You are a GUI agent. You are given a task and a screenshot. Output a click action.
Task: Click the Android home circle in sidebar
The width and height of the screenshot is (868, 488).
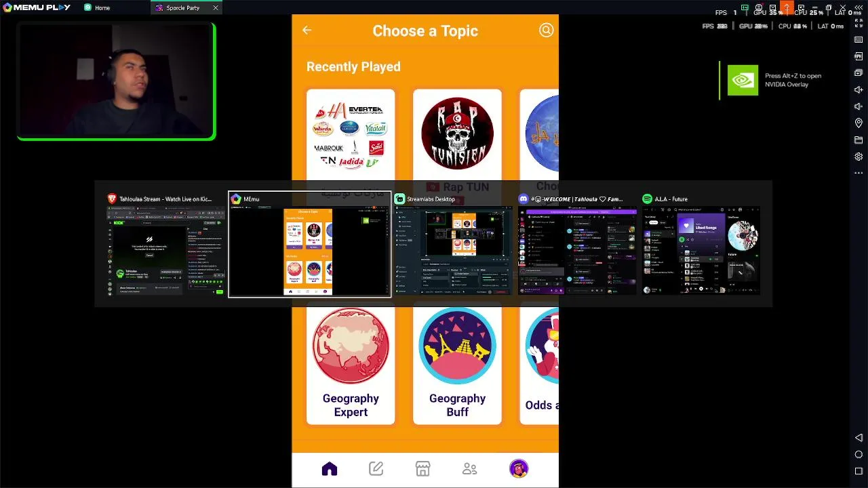pyautogui.click(x=859, y=454)
